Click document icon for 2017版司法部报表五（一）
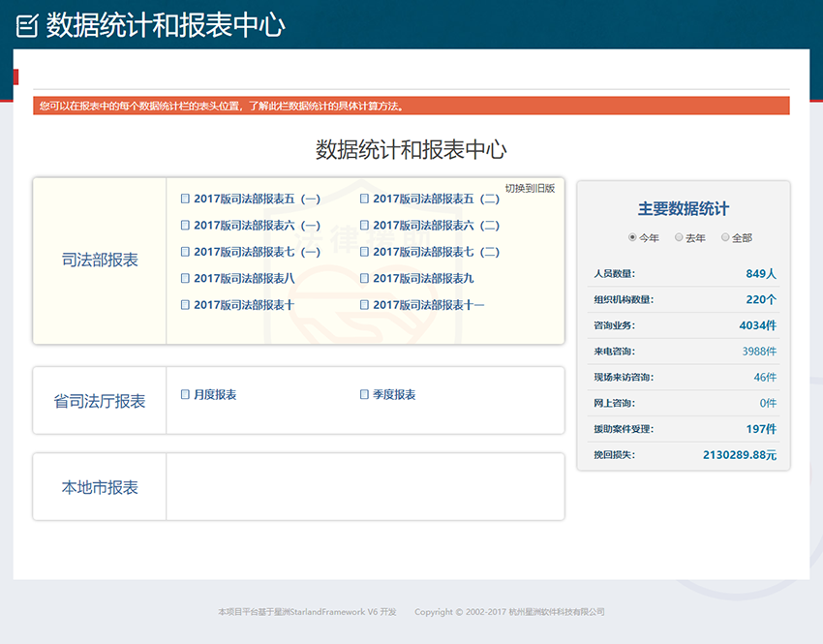The image size is (823, 644). point(185,199)
